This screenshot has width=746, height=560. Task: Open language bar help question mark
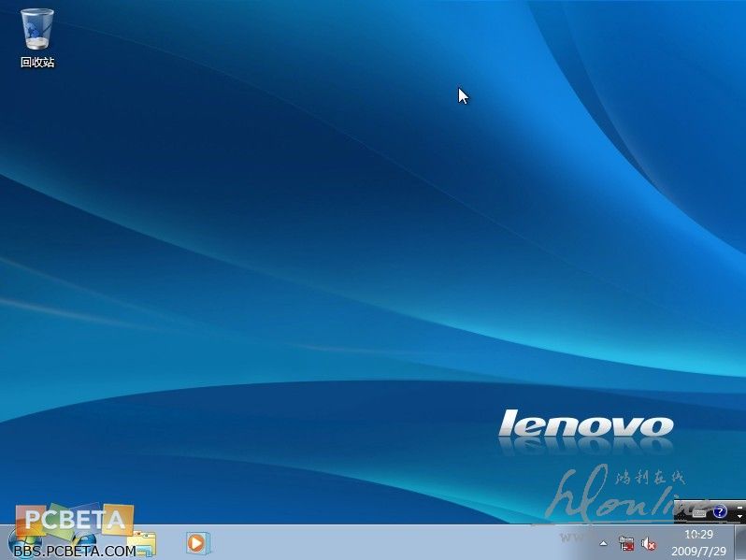click(720, 511)
